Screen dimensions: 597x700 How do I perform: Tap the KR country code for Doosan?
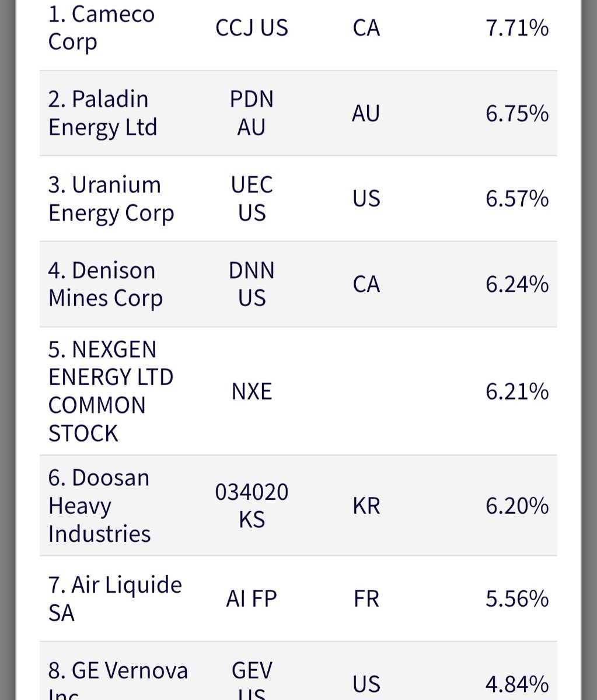pyautogui.click(x=366, y=506)
